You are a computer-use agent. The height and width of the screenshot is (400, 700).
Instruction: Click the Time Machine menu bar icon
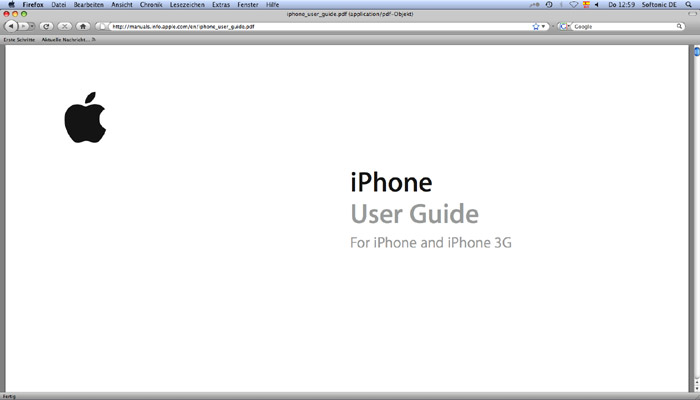549,4
